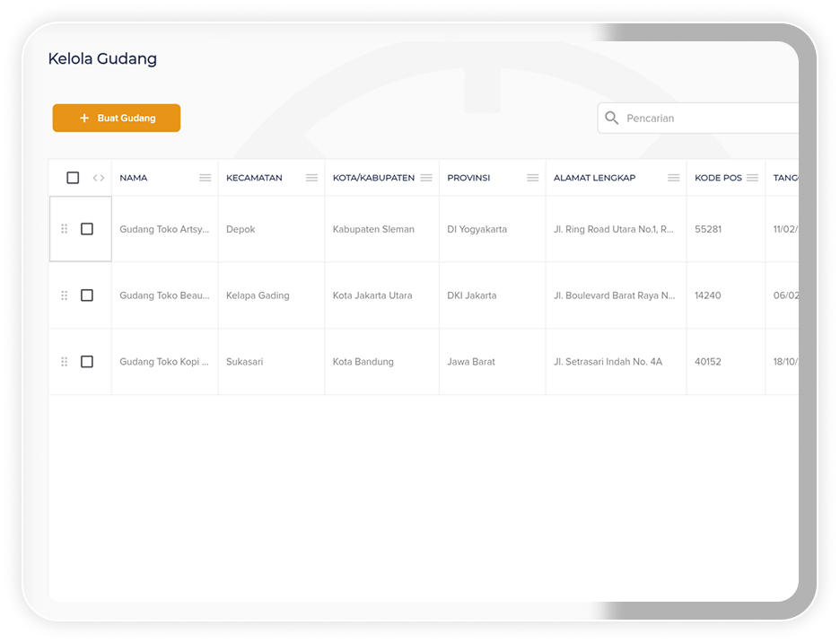
Task: Click the Jl. Setrasari Indah No. 4A cell
Action: (608, 362)
